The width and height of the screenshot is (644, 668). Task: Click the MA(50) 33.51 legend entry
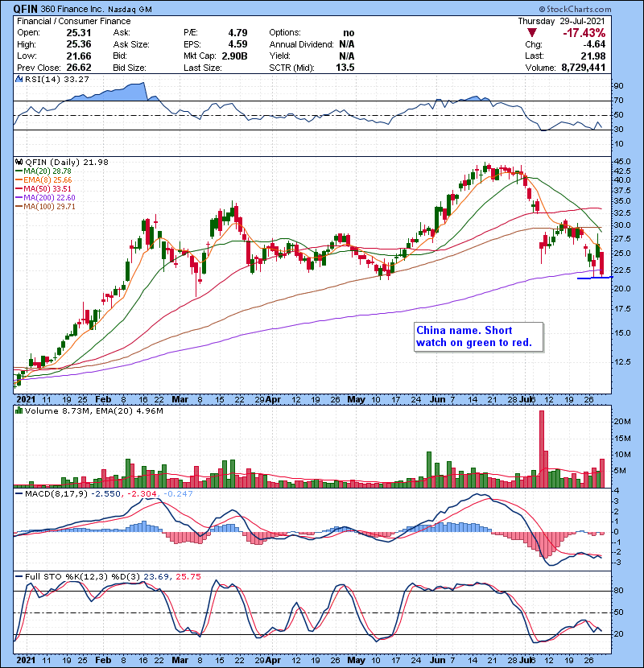point(43,188)
